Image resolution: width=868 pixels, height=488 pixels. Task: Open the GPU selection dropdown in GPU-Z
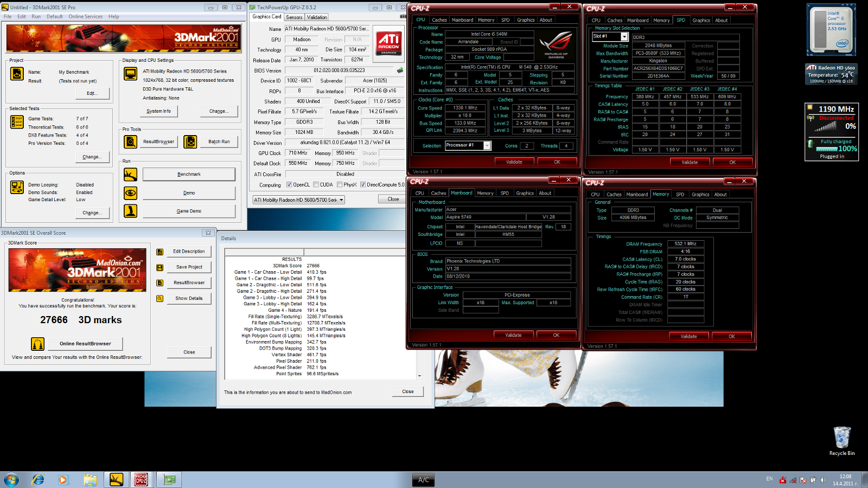(298, 200)
